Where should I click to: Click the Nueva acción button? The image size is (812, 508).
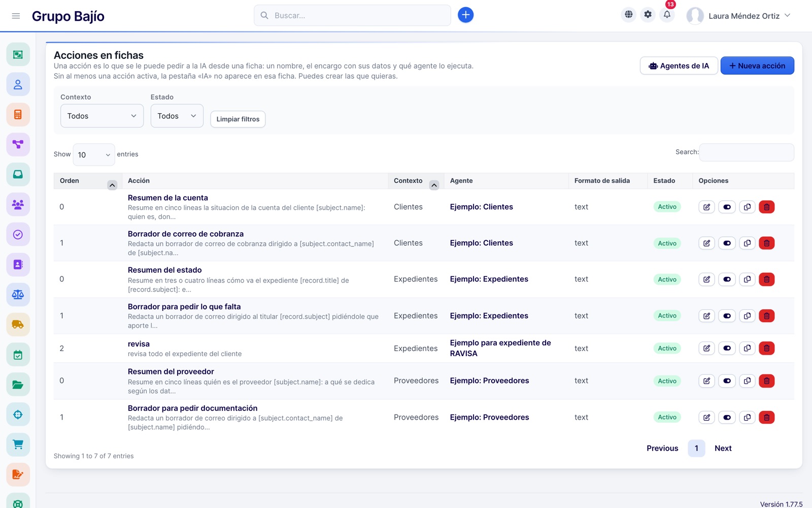[757, 66]
